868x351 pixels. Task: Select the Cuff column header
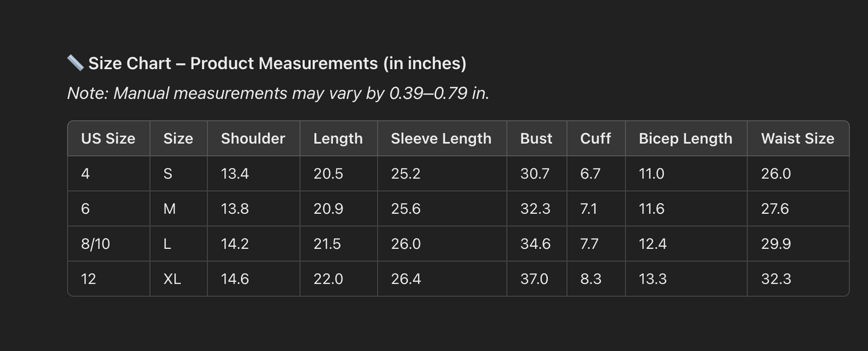click(x=595, y=138)
